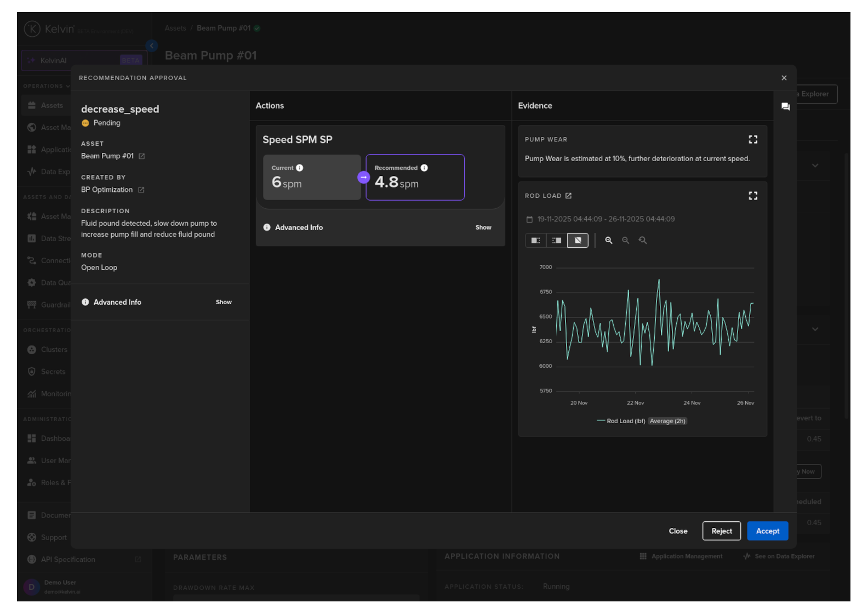This screenshot has width=868, height=614.
Task: Expand Pump Wear card to fullscreen
Action: [753, 140]
